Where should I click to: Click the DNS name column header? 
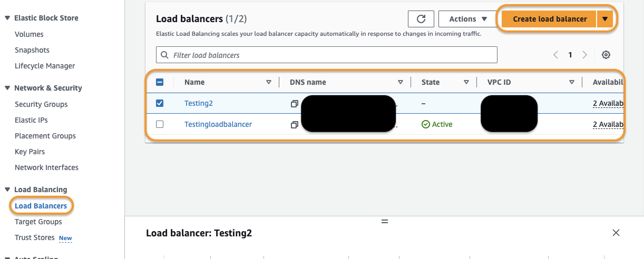(308, 82)
